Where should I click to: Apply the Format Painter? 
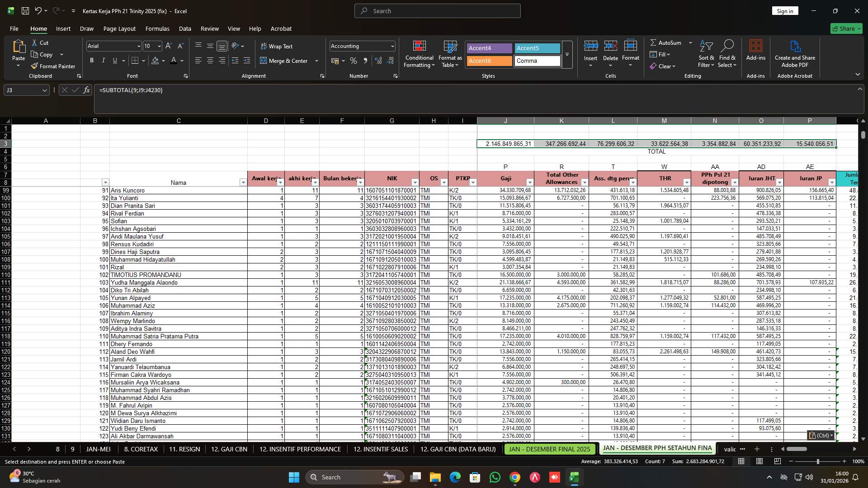point(53,66)
